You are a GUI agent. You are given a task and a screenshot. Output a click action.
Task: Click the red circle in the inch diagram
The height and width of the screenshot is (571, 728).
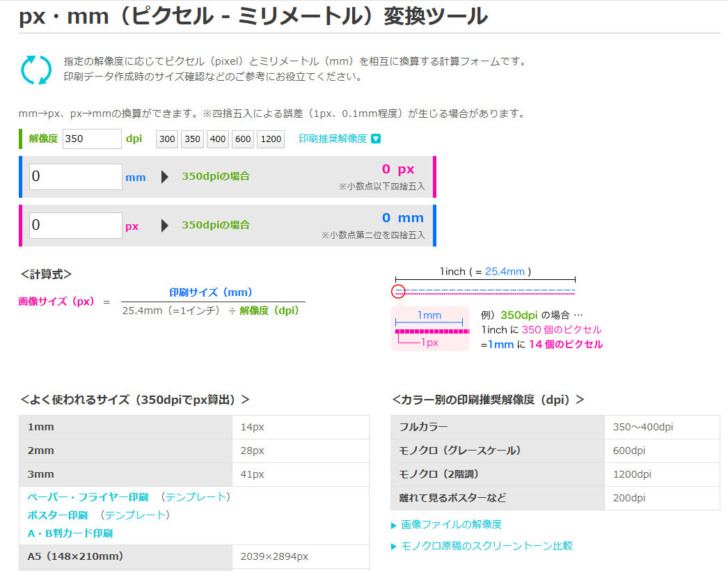tap(398, 291)
